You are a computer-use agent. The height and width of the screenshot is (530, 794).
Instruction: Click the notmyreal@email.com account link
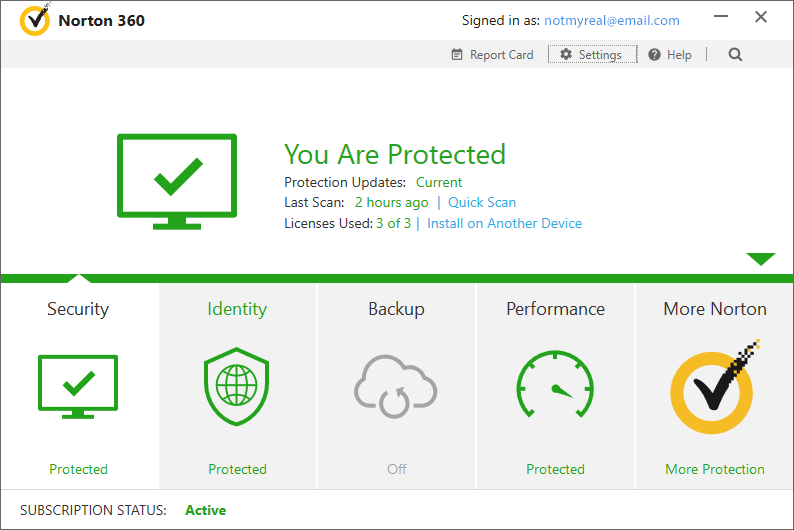tap(612, 20)
